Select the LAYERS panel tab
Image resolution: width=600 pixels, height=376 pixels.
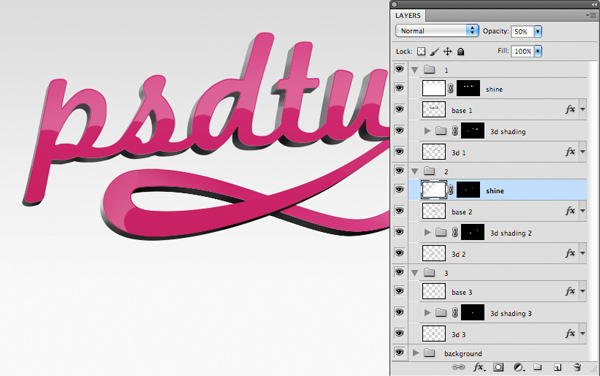(408, 15)
